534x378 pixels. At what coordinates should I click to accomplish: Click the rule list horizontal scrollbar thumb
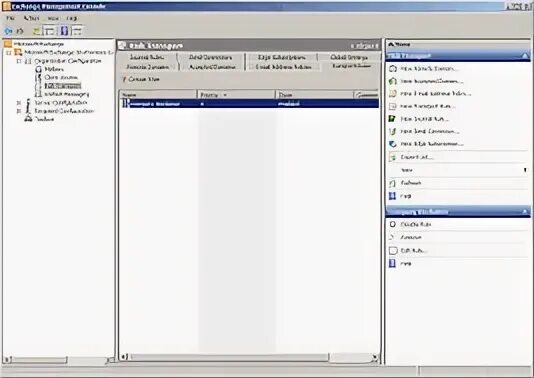coord(229,357)
